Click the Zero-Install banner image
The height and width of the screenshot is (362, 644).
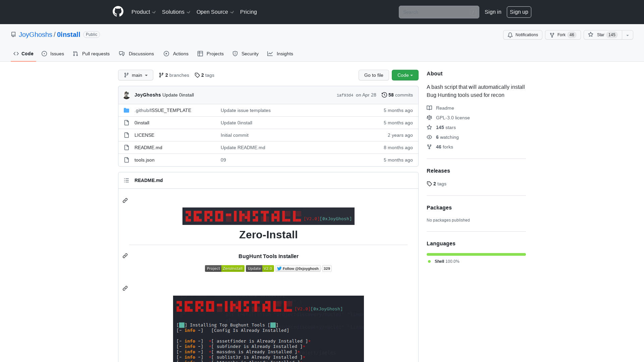coord(268,216)
